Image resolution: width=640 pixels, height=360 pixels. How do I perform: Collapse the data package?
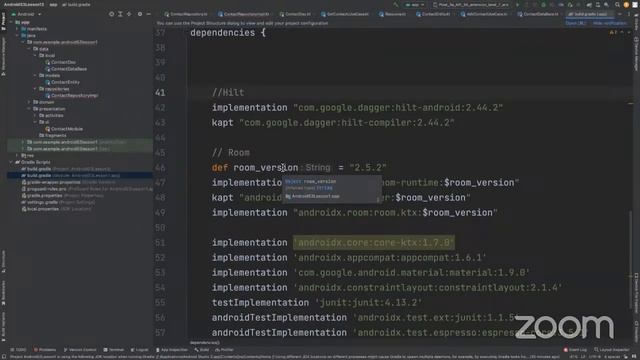[29, 49]
